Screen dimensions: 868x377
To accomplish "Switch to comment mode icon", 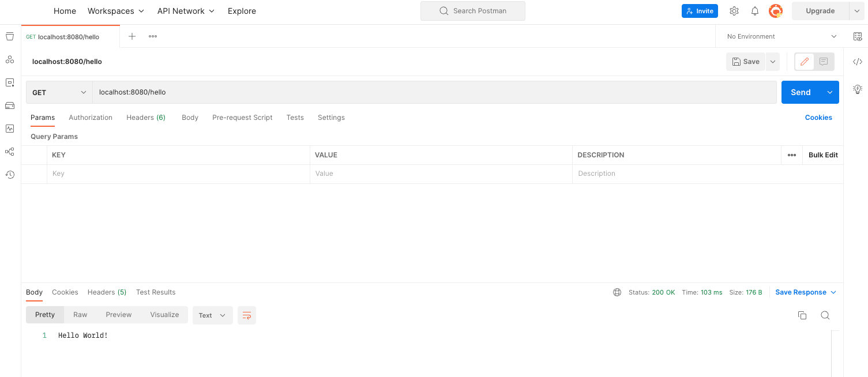I will point(824,62).
